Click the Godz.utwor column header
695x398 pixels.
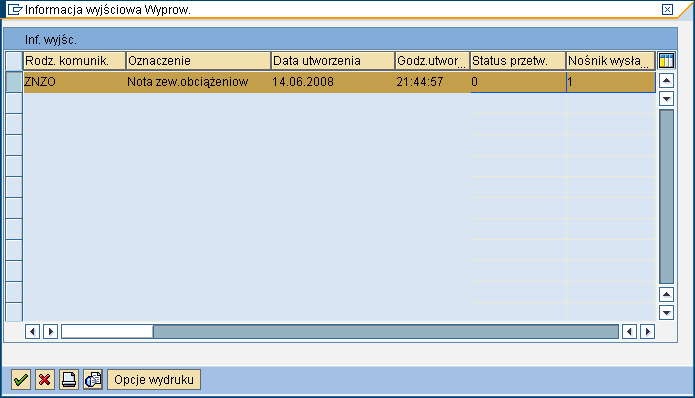coord(432,61)
